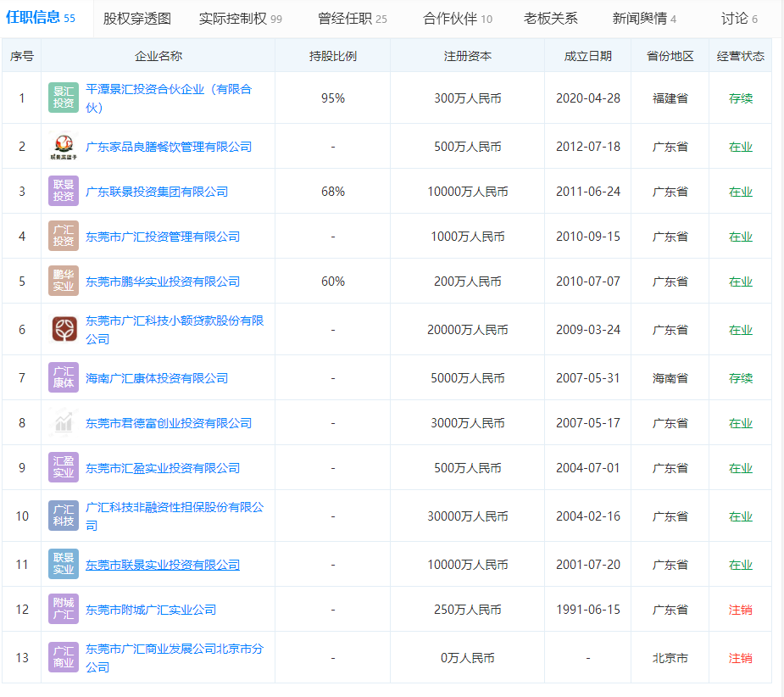This screenshot has width=784, height=697.
Task: Select the 68% shareholding cell
Action: (333, 192)
